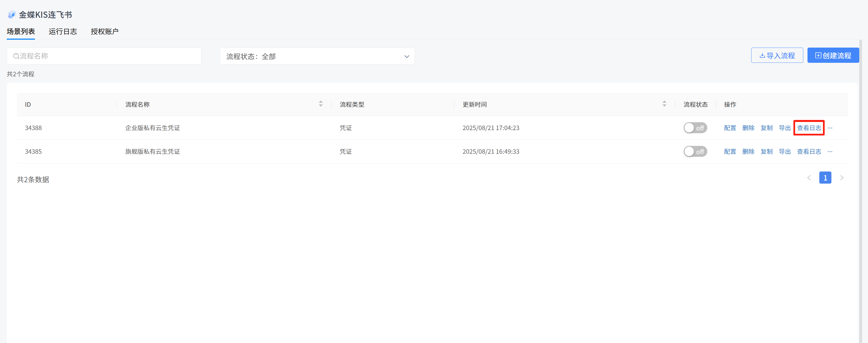The image size is (868, 343).
Task: Select the 场景列表 tab
Action: pyautogui.click(x=21, y=31)
